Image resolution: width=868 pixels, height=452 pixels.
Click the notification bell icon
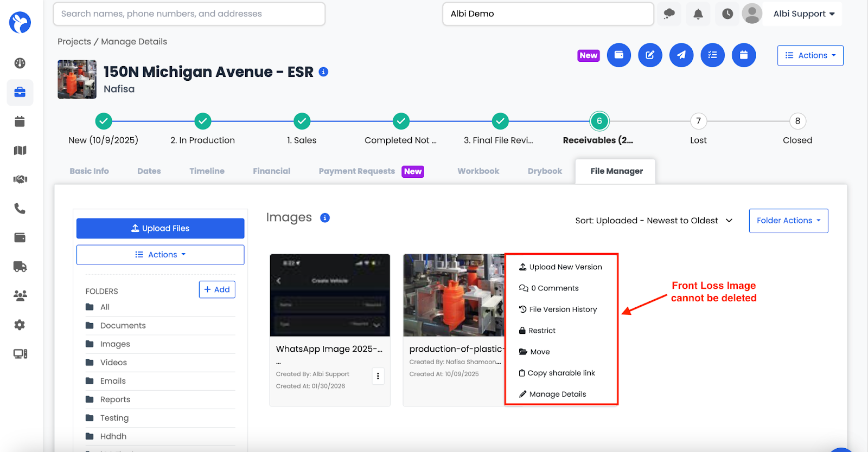[698, 14]
